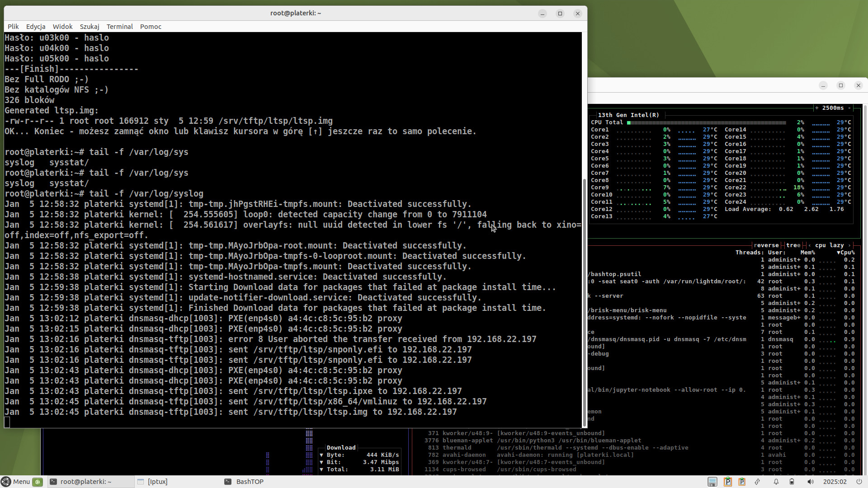Image resolution: width=868 pixels, height=488 pixels.
Task: Click the Core9 row showing 7%
Action: pyautogui.click(x=654, y=188)
